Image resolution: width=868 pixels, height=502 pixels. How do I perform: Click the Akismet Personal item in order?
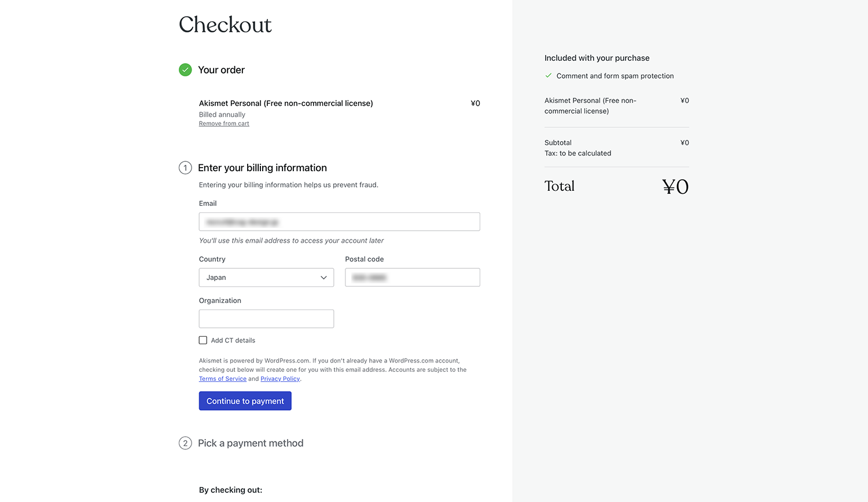286,104
